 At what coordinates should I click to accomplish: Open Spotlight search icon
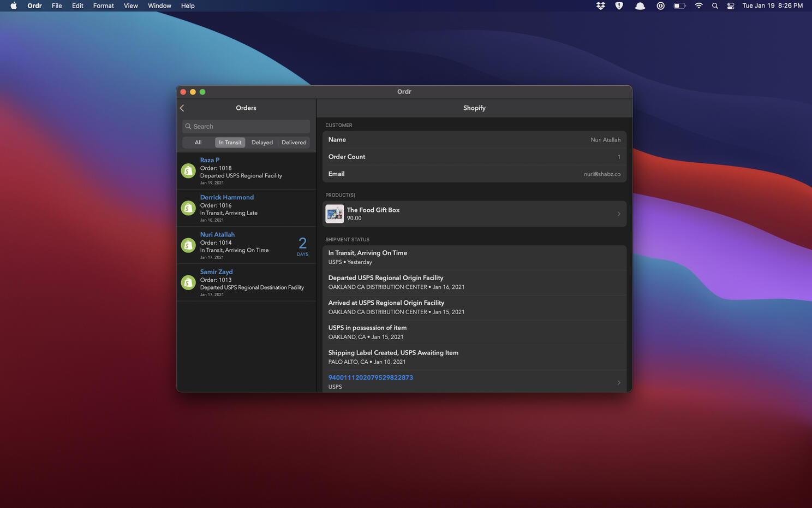(715, 5)
